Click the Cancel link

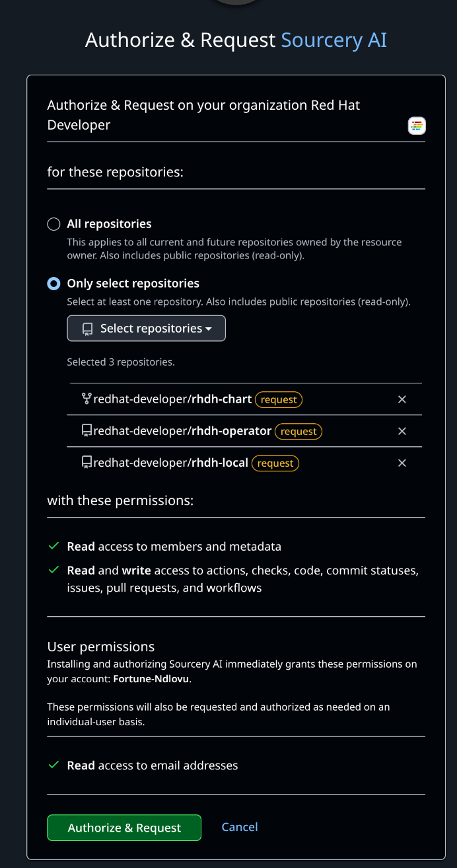tap(240, 827)
